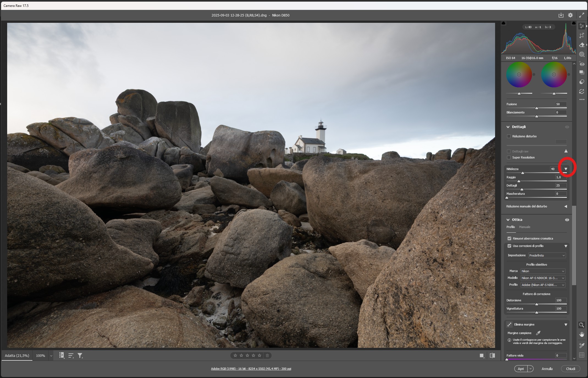
Task: Open the Marca Nikon dropdown
Action: pos(543,271)
